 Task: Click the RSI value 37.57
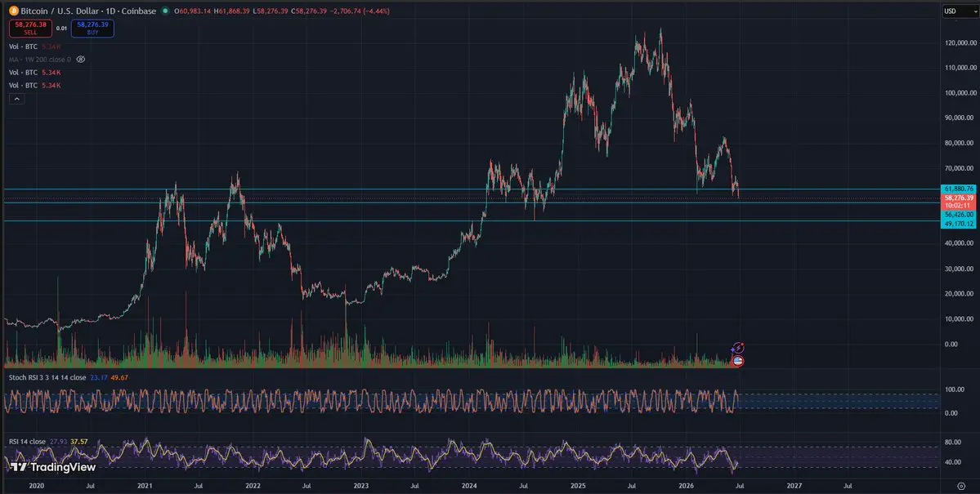coord(78,442)
